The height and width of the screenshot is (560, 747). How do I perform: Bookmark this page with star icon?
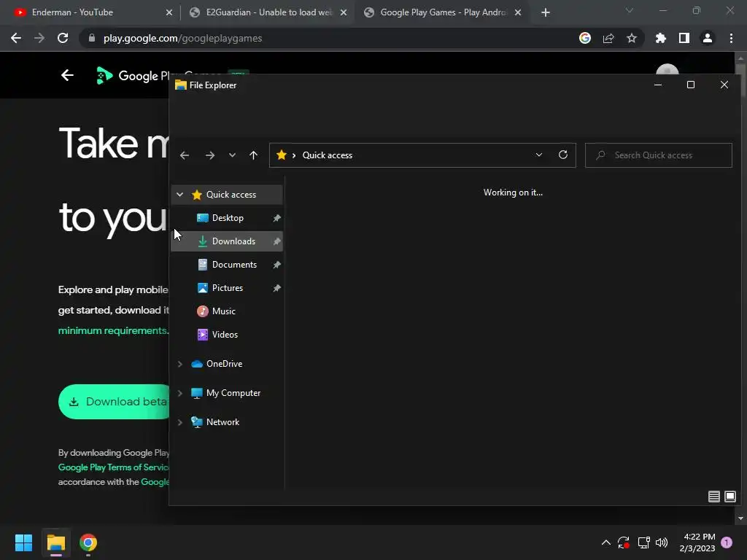click(x=632, y=38)
